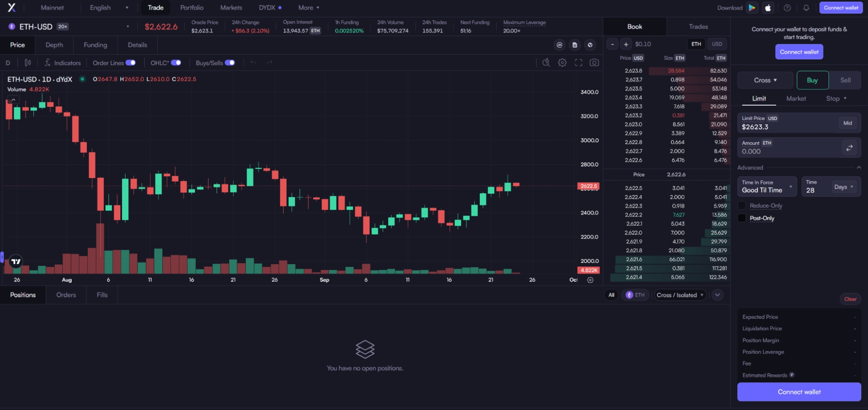Open Days time unit dropdown

[844, 187]
